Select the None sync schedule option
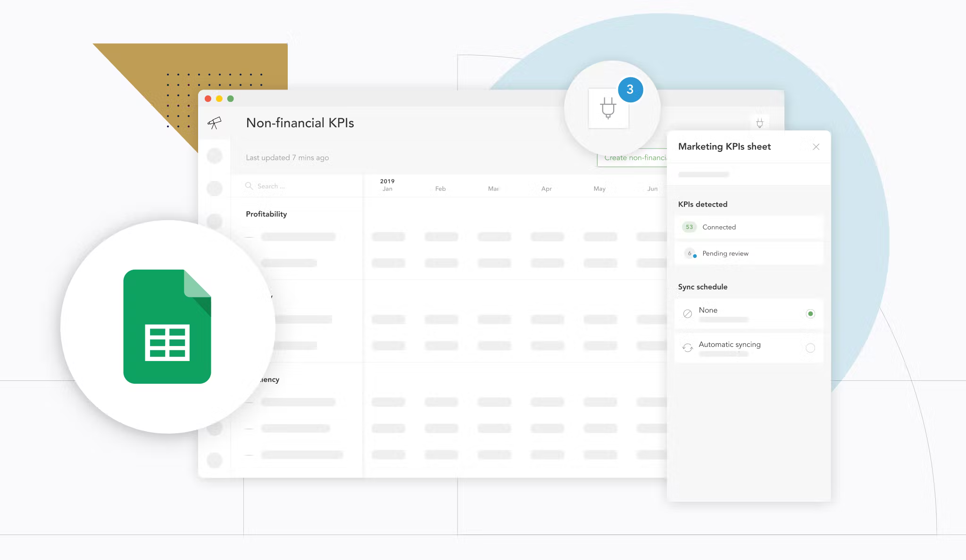The height and width of the screenshot is (560, 966). (810, 313)
